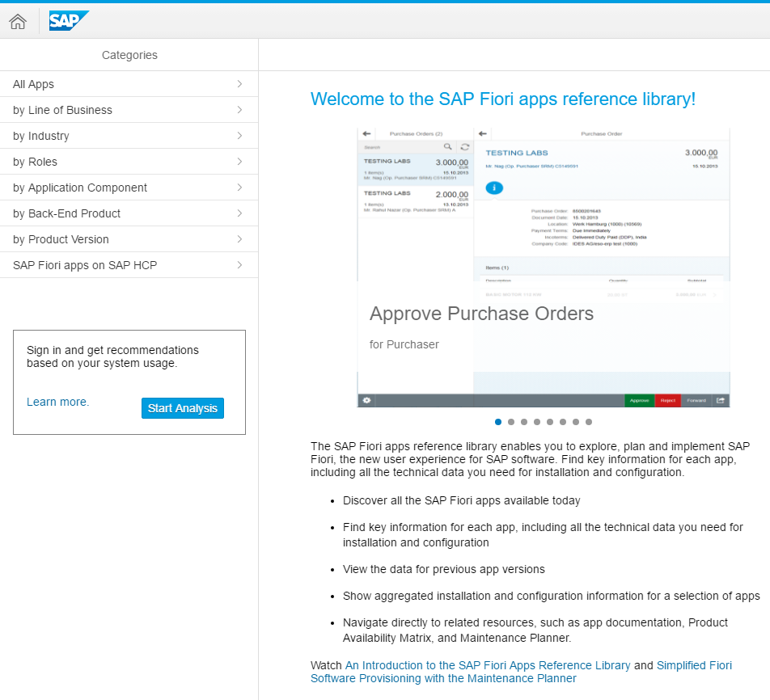Show the third carousel slide dot
770x700 pixels.
524,422
